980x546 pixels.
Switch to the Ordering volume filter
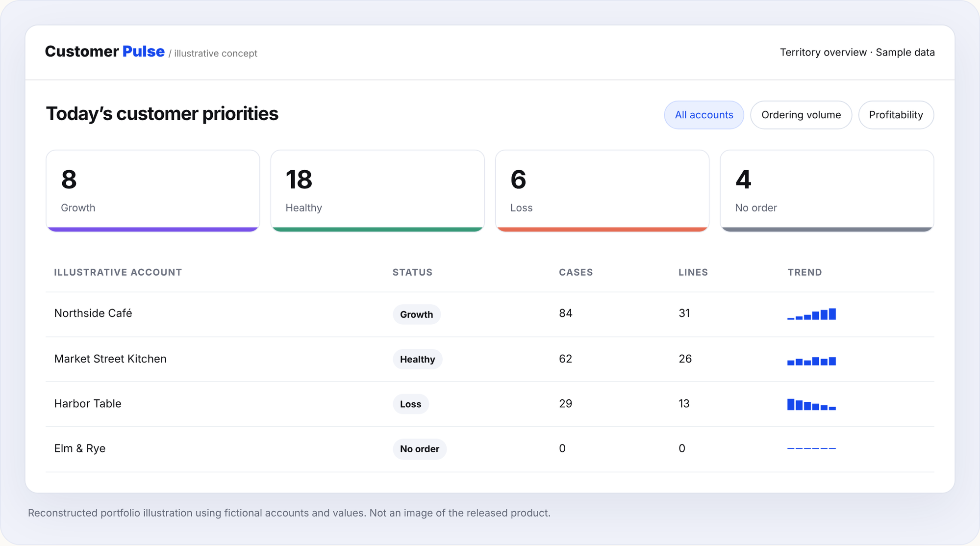pos(801,115)
